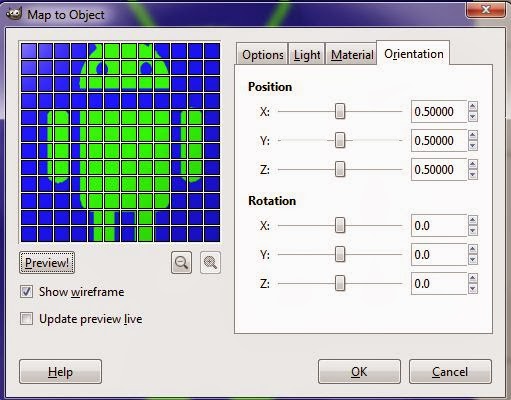Viewport: 511px width, 400px height.
Task: Switch to the Material tab
Action: (x=351, y=54)
